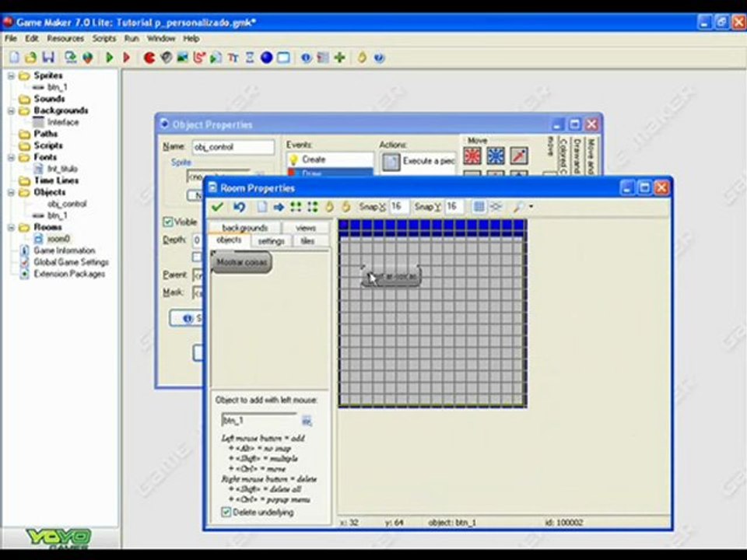Image resolution: width=747 pixels, height=560 pixels.
Task: Add a sprite with red Pac-Man icon
Action: (149, 58)
